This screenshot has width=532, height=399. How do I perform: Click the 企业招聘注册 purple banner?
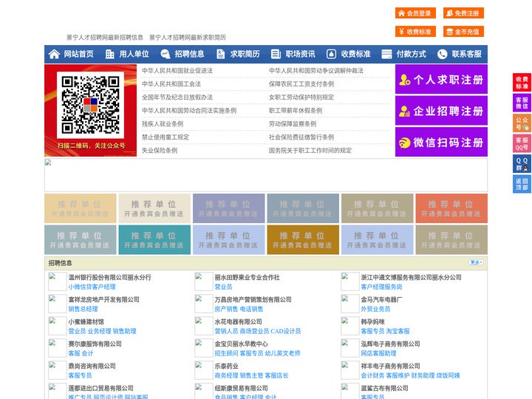(441, 111)
